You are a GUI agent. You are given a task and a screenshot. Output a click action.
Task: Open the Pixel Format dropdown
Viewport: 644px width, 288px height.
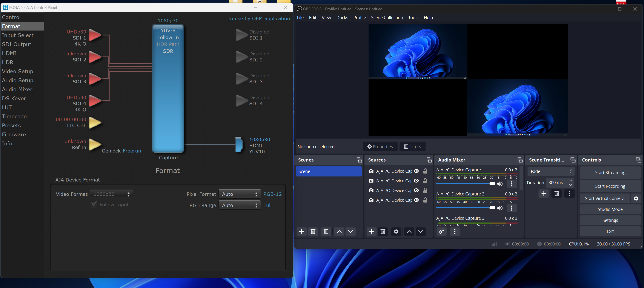pos(239,194)
